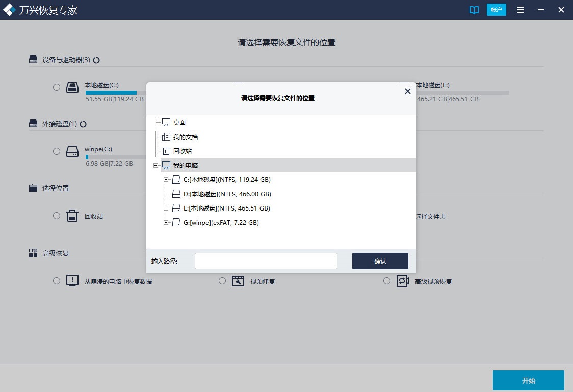Expand the D:[本地磁盘] drive node
Viewport: 573px width, 392px height.
[x=166, y=194]
